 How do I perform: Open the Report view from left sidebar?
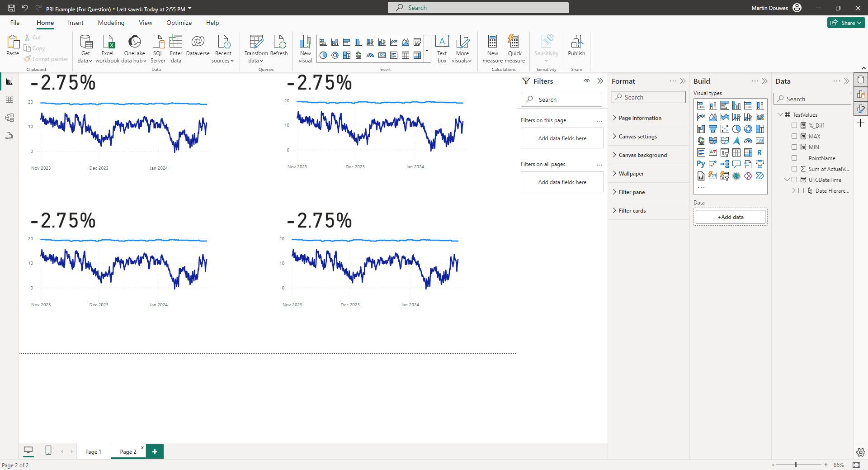(x=9, y=81)
